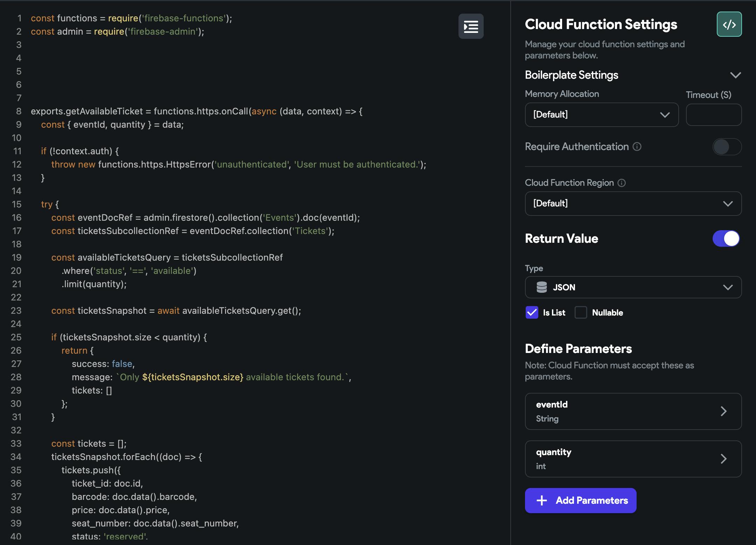Select the eventId String parameter row
756x545 pixels.
[616, 411]
